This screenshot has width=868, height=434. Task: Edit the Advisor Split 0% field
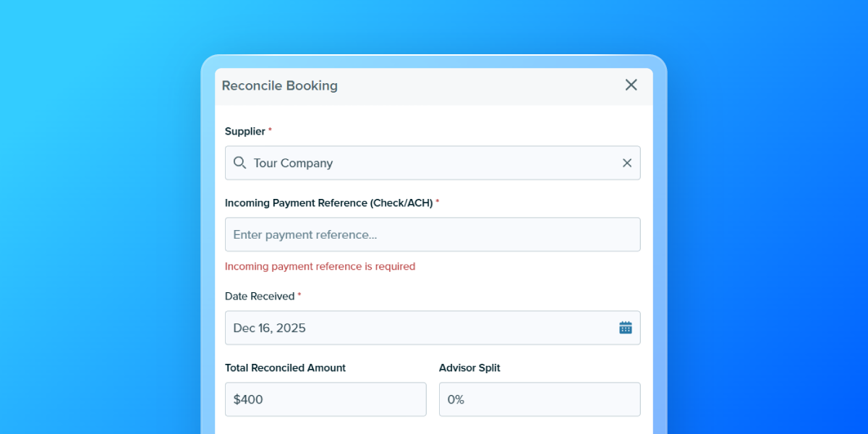pyautogui.click(x=540, y=399)
